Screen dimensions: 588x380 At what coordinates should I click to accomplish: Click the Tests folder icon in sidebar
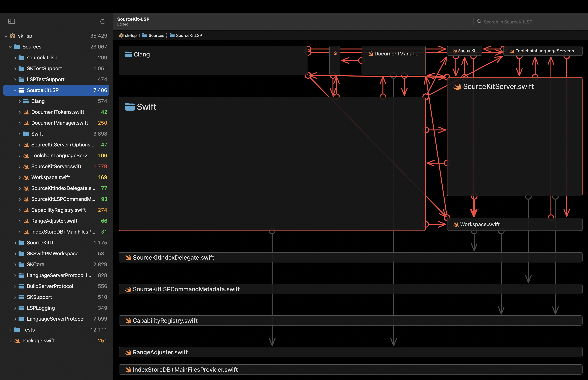click(x=17, y=330)
